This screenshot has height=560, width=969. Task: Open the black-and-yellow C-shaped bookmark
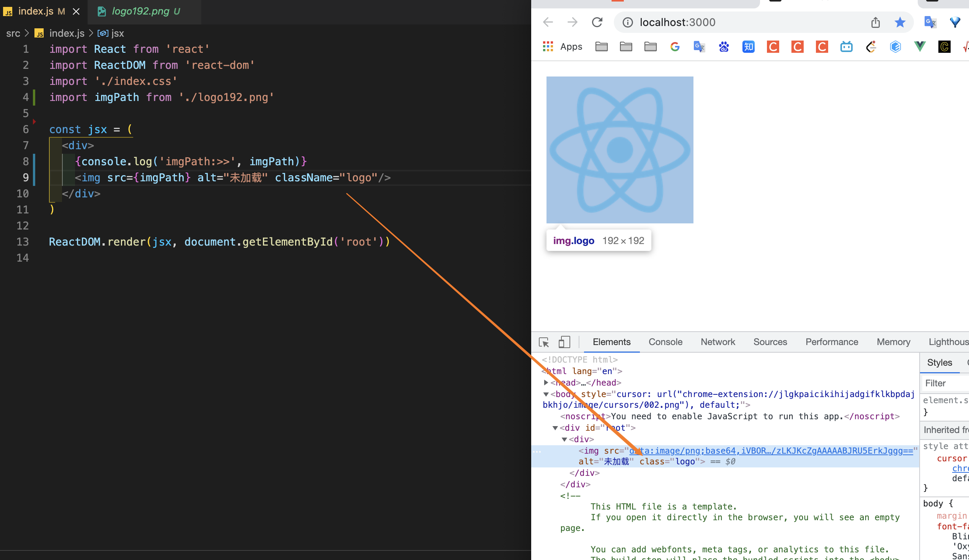pos(871,47)
